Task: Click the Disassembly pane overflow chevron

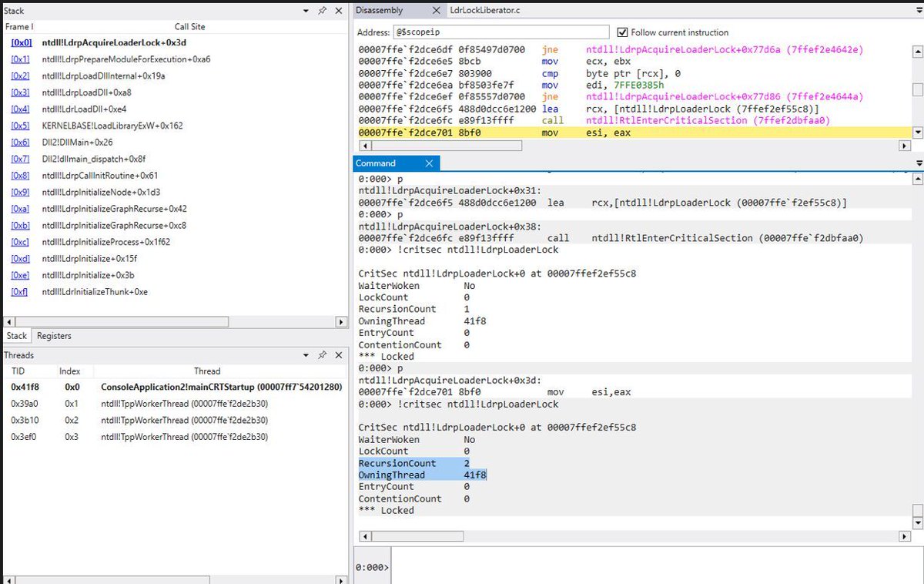Action: tap(918, 10)
